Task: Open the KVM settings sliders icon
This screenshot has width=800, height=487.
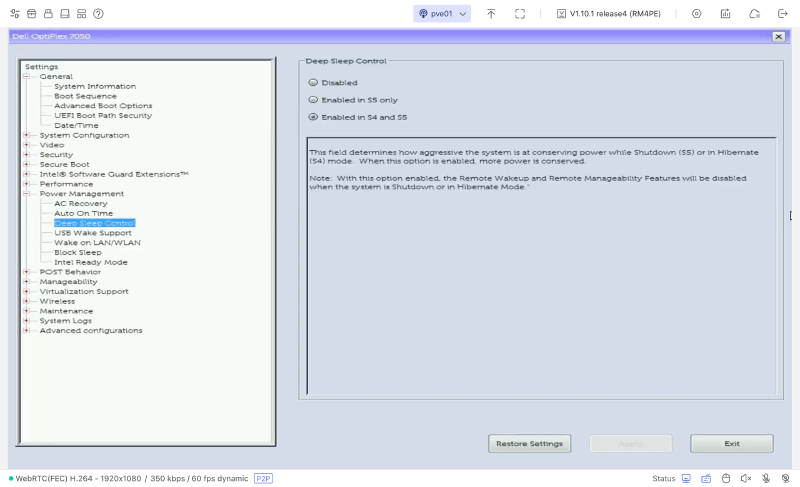Action: point(15,14)
